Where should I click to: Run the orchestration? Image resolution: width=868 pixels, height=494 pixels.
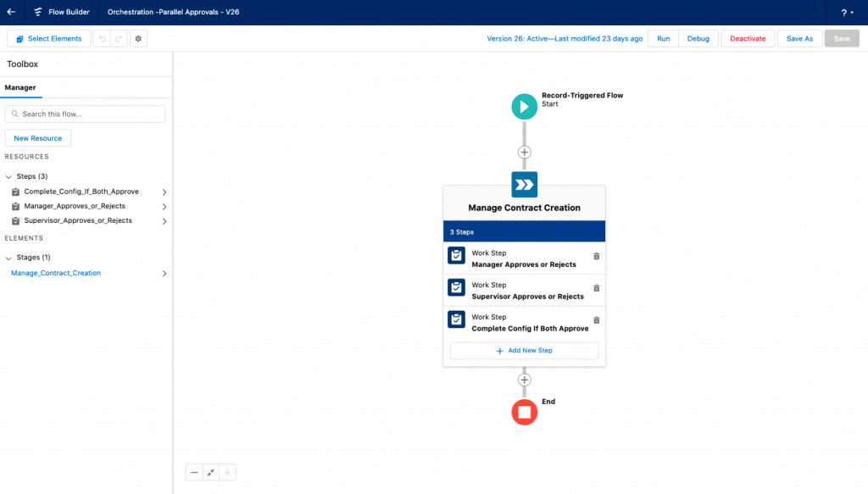coord(662,38)
